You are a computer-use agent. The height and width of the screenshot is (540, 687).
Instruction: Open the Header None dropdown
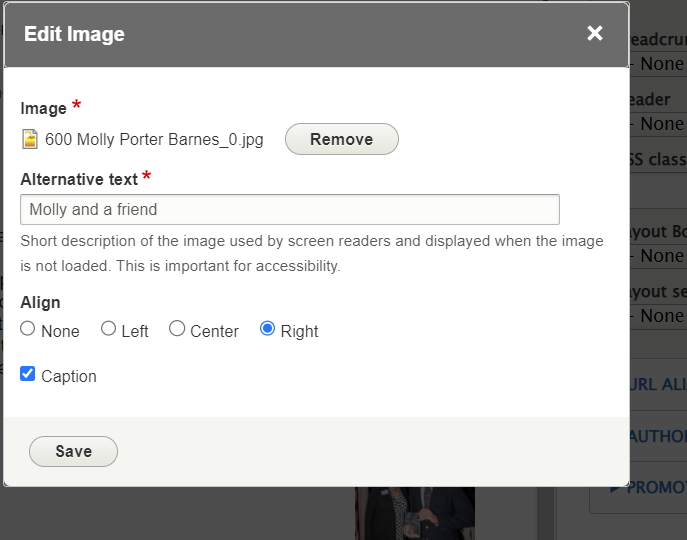coord(659,124)
